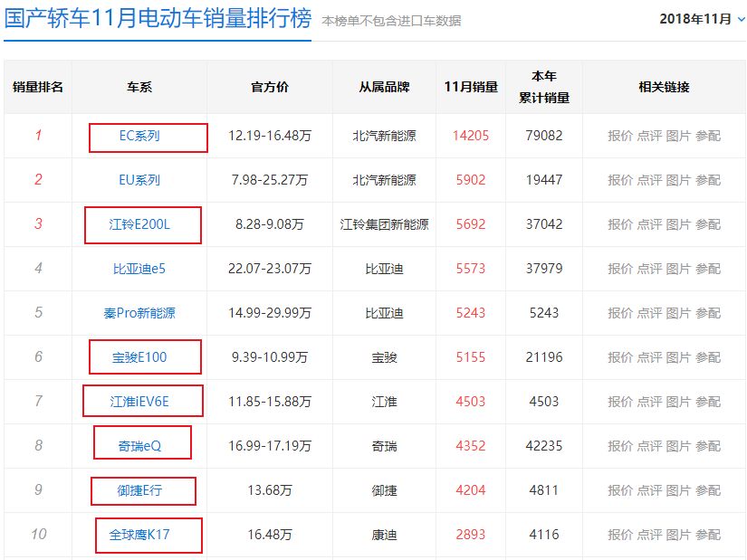
Task: Click the 官方价 column header
Action: [x=270, y=87]
